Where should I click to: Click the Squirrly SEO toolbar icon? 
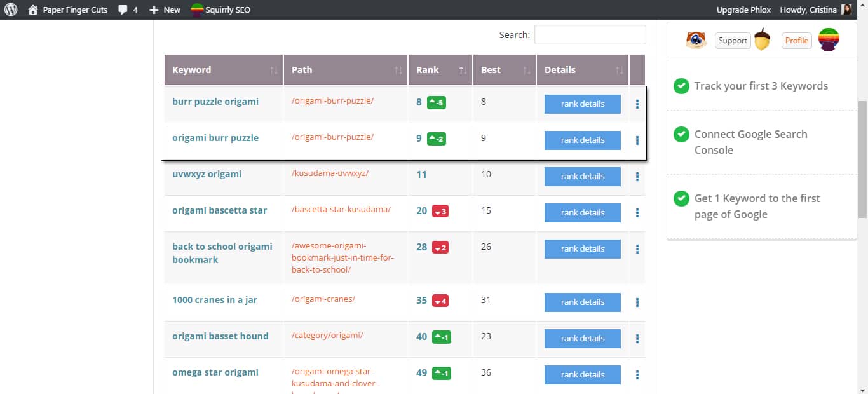pos(198,10)
